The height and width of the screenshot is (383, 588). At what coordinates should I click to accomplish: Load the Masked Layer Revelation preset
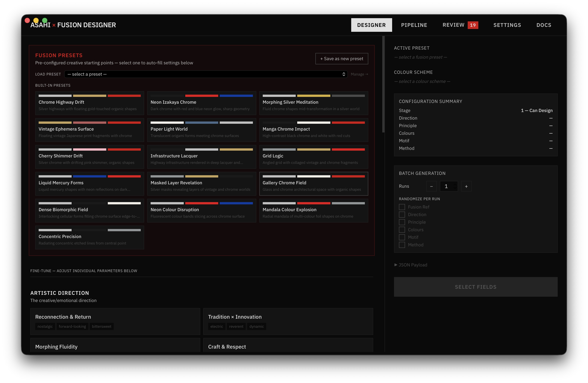tap(202, 184)
